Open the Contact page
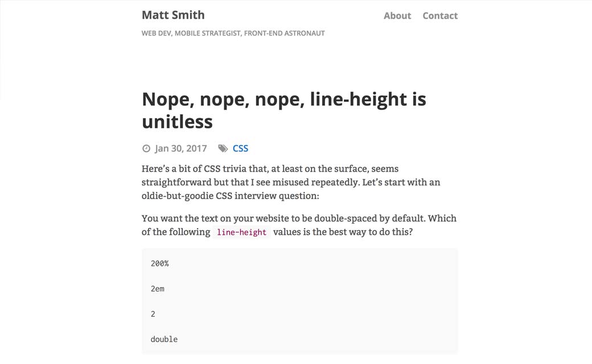Image resolution: width=592 pixels, height=364 pixels. pyautogui.click(x=440, y=16)
